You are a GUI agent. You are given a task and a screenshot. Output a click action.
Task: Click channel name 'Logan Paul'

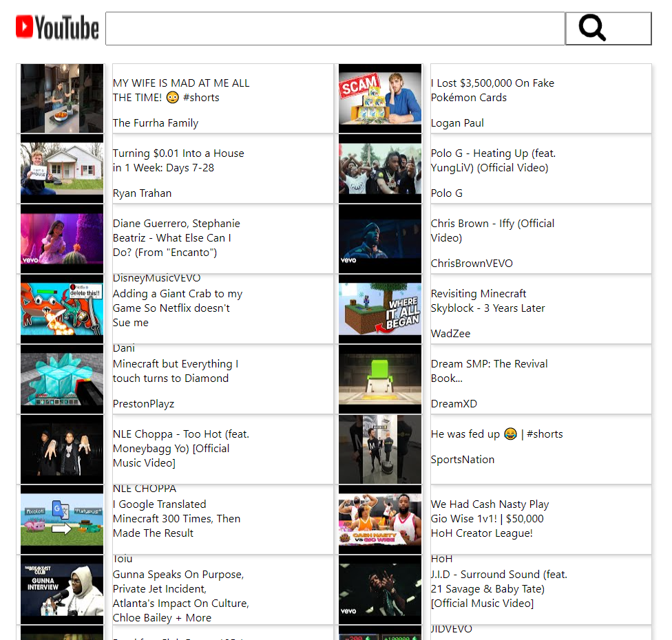(x=457, y=123)
